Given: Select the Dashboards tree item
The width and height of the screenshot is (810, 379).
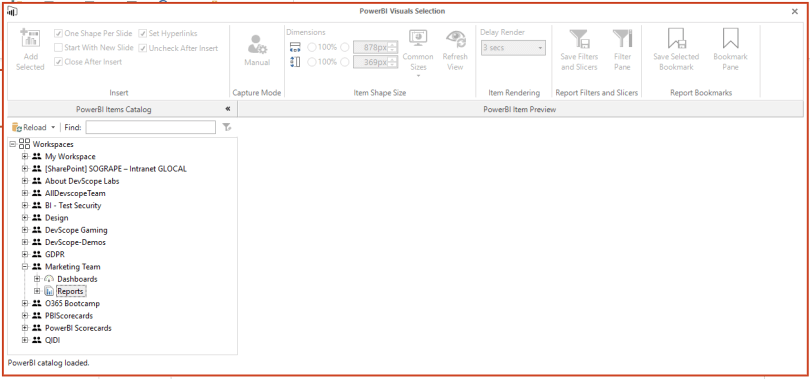Looking at the screenshot, I should coord(77,279).
